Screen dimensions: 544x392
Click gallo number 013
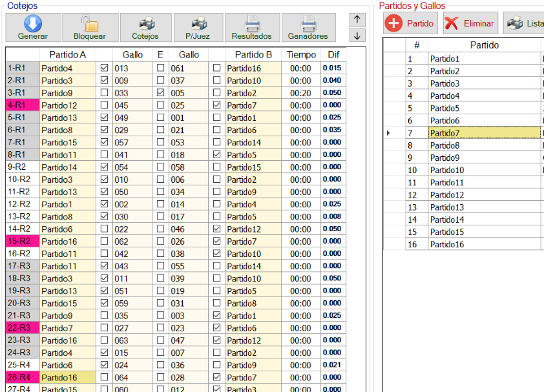point(132,68)
